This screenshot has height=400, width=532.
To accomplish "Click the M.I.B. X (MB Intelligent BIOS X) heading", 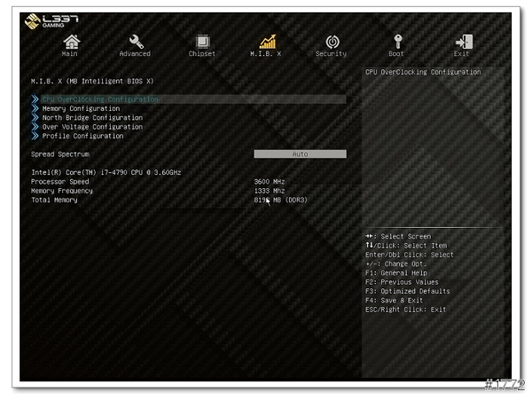I will pyautogui.click(x=92, y=81).
